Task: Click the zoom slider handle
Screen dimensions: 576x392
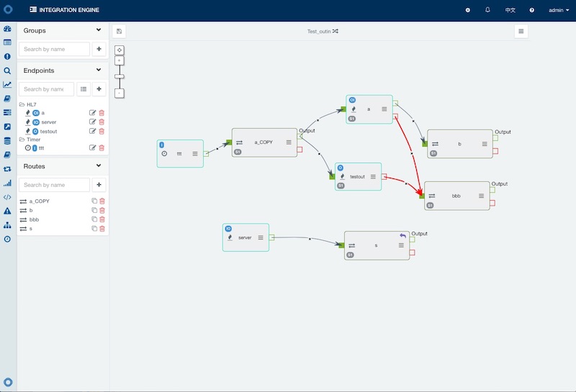Action: (x=120, y=76)
